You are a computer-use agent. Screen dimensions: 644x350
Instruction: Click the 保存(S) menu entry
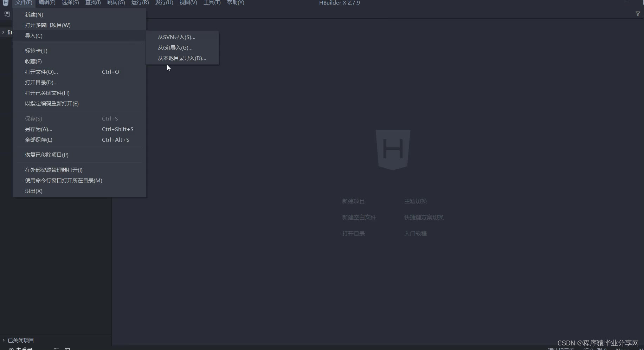79,118
